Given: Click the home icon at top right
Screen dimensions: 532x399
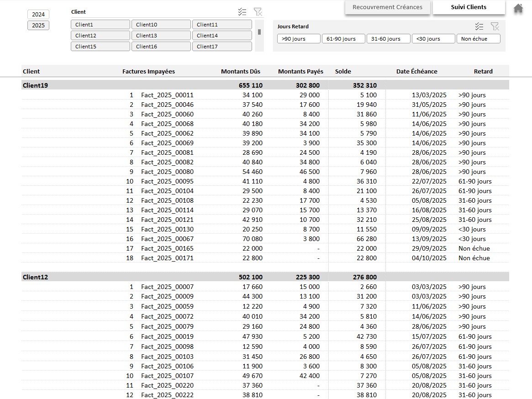Looking at the screenshot, I should point(518,8).
